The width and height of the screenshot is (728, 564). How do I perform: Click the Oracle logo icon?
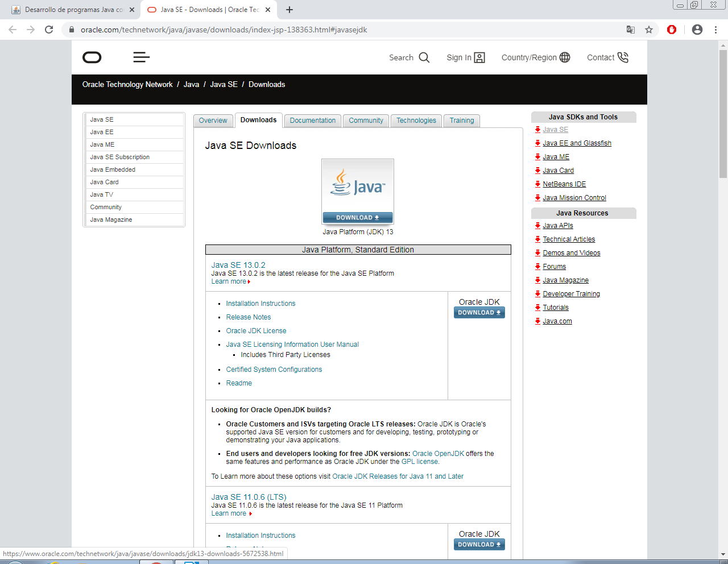tap(92, 57)
